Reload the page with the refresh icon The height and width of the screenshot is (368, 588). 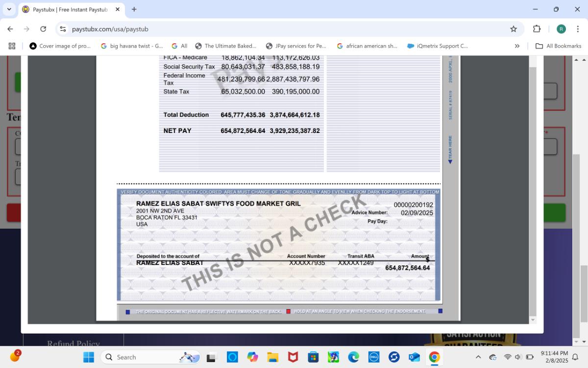pos(43,29)
